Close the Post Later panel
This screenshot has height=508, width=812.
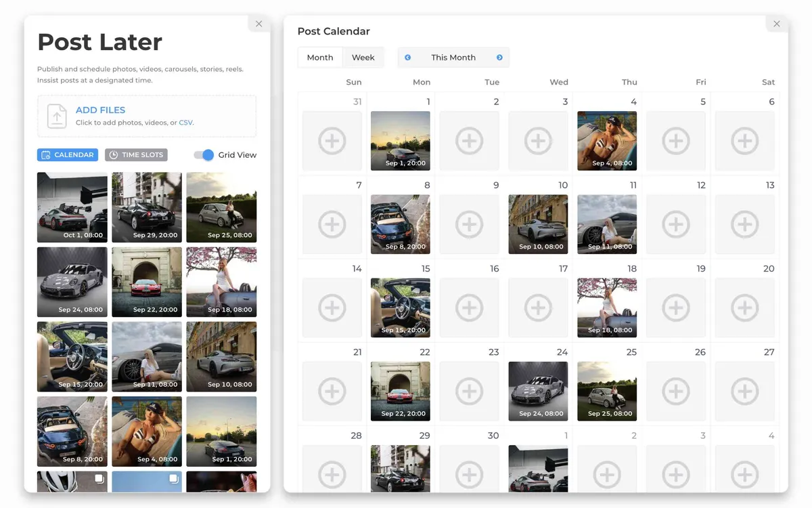point(258,24)
